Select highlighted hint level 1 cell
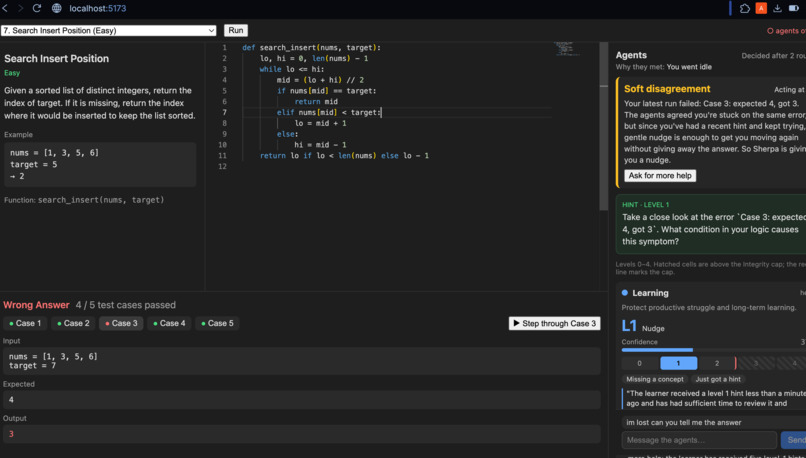 point(679,363)
